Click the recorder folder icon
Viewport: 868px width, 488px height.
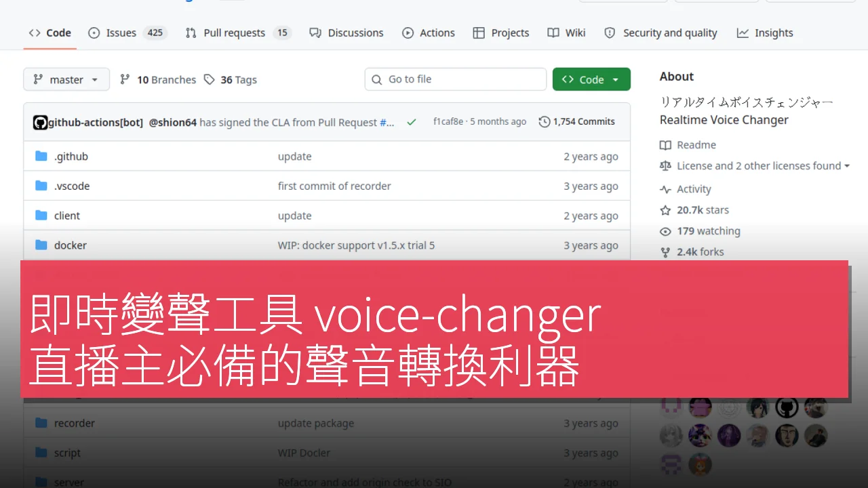pyautogui.click(x=41, y=424)
